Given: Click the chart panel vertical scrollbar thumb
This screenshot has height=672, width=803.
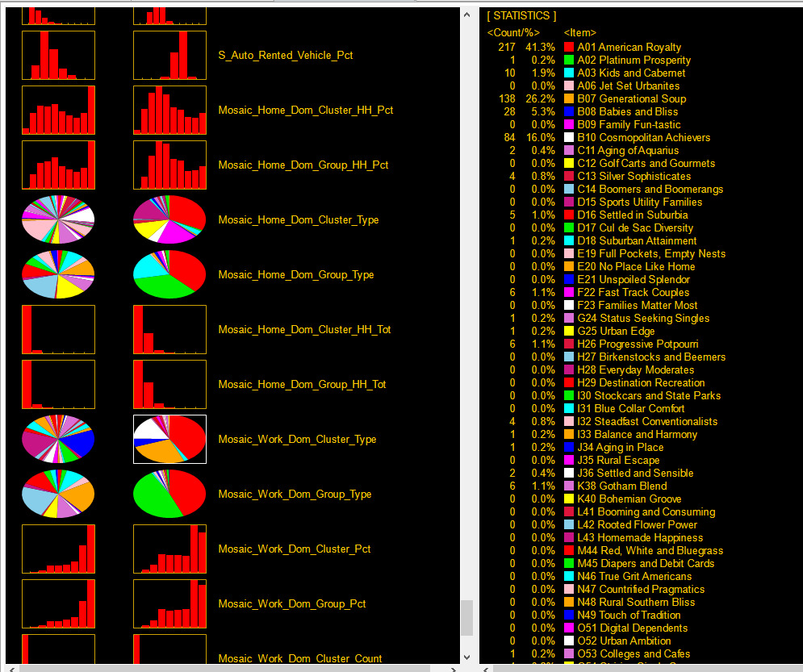Looking at the screenshot, I should tap(466, 618).
